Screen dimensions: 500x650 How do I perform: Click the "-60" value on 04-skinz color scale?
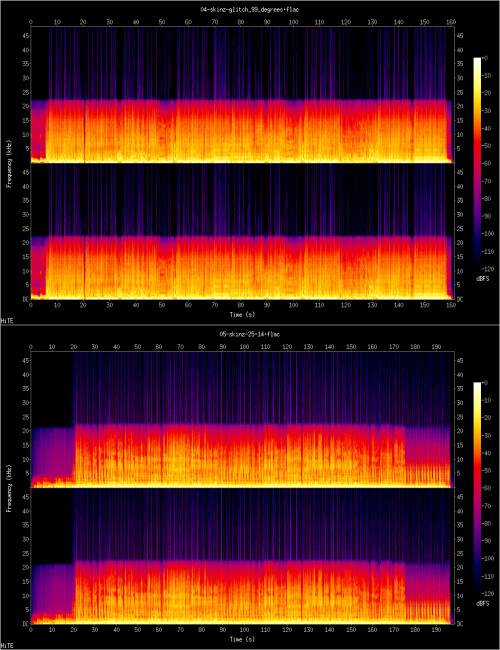(x=489, y=163)
